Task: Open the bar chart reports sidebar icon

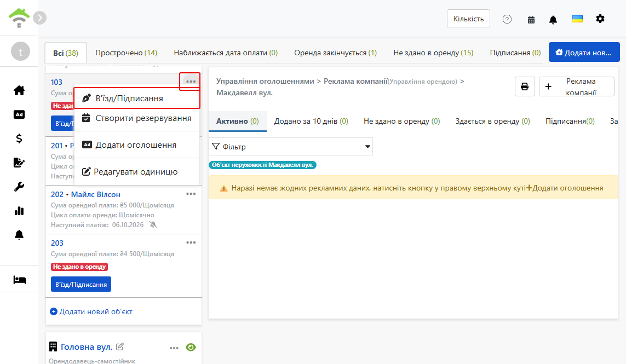Action: tap(19, 211)
